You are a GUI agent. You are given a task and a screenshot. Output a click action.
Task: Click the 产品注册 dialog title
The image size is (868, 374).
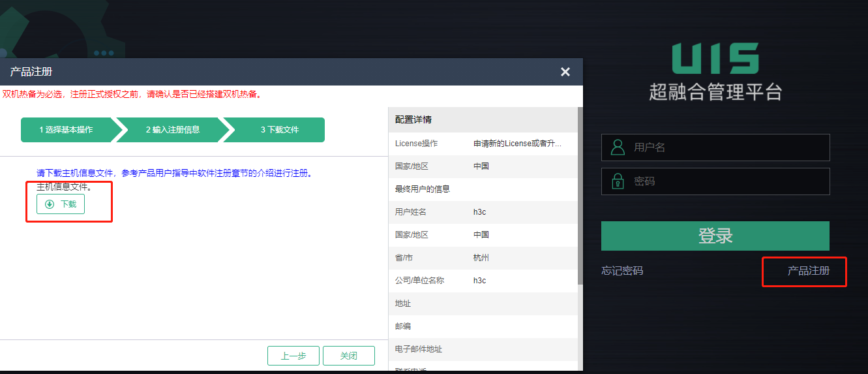coord(31,72)
